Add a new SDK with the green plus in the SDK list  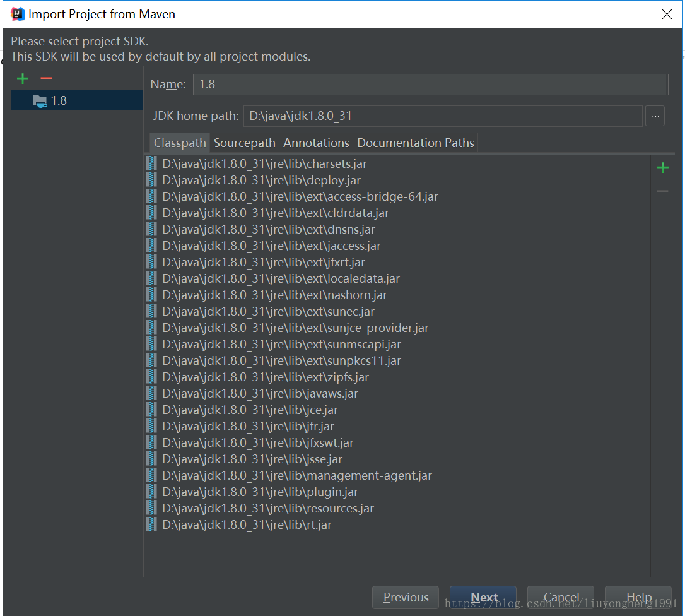pyautogui.click(x=23, y=78)
